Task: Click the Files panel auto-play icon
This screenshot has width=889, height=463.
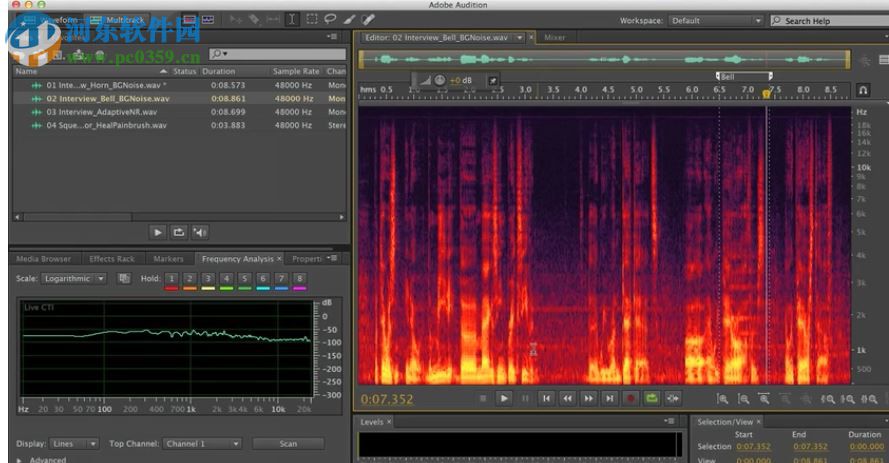Action: click(200, 232)
